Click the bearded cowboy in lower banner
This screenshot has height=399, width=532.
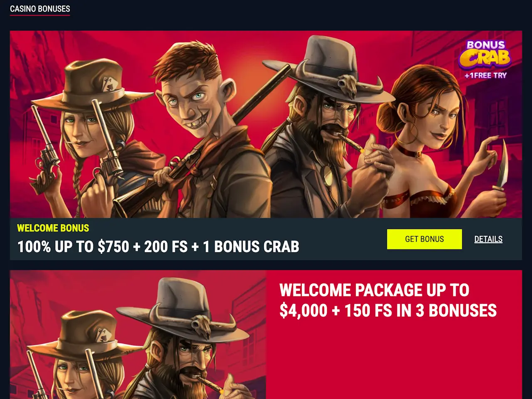click(183, 339)
